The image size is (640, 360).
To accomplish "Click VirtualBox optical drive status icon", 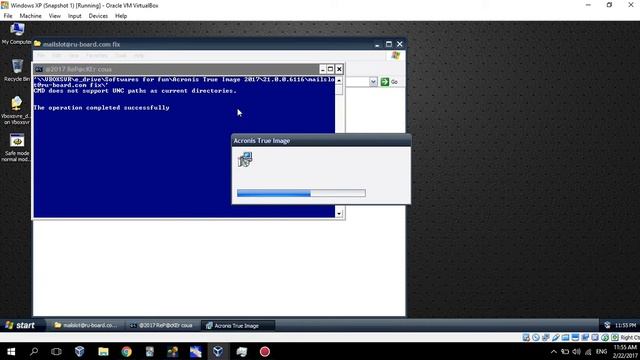I will pos(536,338).
